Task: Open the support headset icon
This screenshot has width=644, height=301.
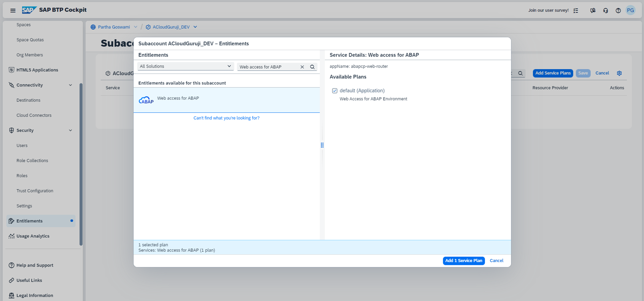Action: point(605,10)
